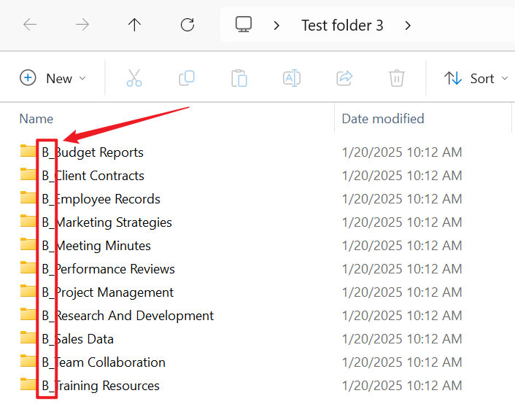Refresh the current folder view
Screen dimensions: 515x420
[187, 25]
